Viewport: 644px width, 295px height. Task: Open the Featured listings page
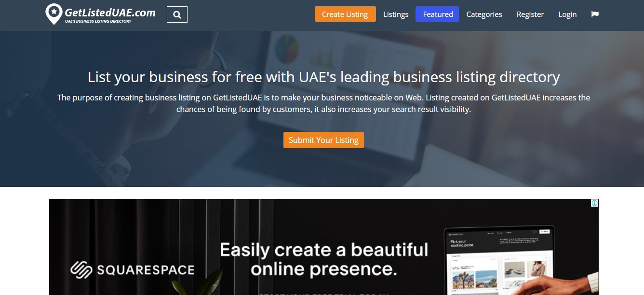tap(437, 14)
